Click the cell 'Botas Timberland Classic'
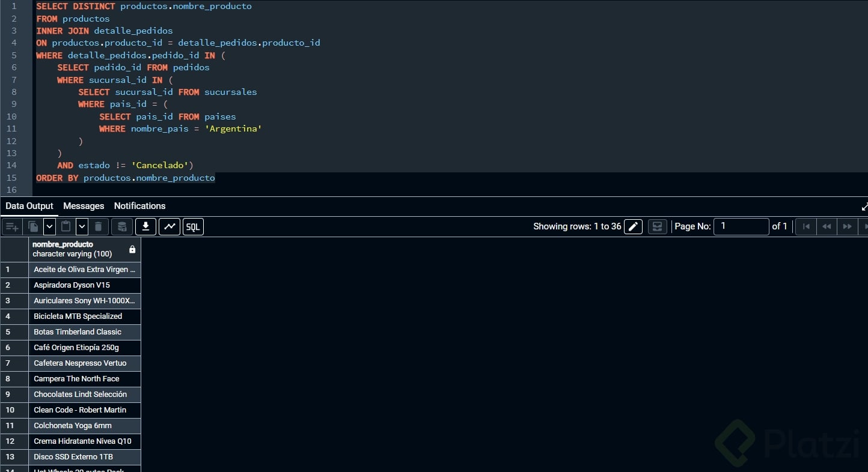This screenshot has width=868, height=472. (85, 332)
